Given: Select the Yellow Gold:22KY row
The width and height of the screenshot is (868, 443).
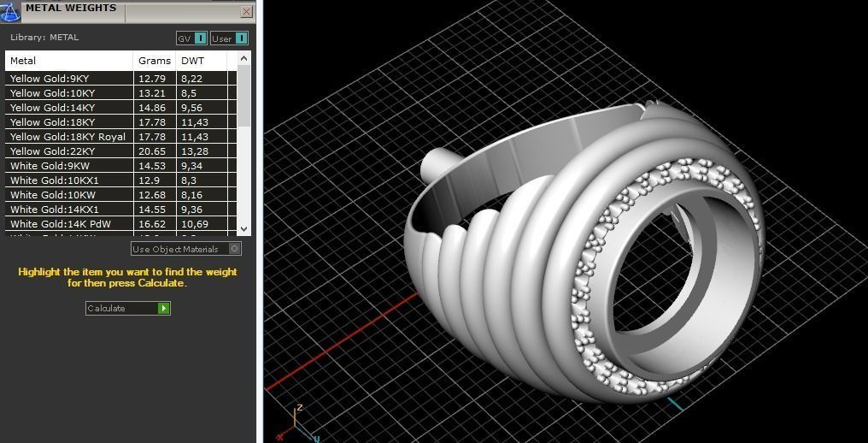Looking at the screenshot, I should tap(121, 151).
